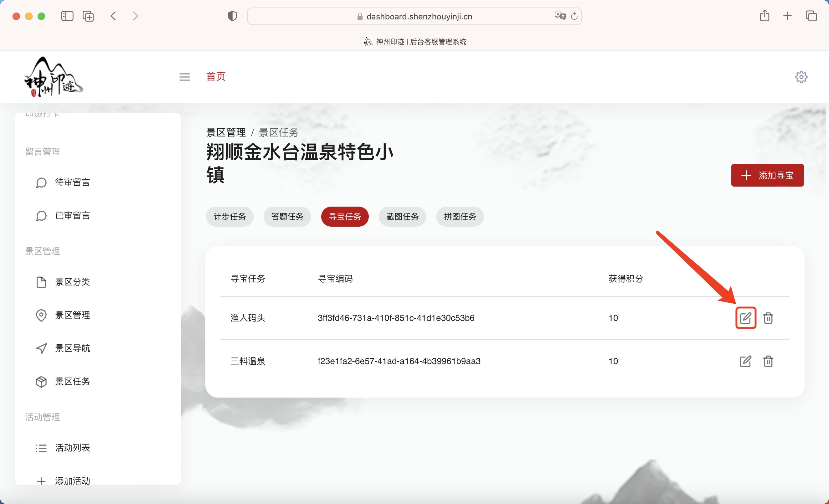Delete the 渔人码头 treasure hunt task

768,318
